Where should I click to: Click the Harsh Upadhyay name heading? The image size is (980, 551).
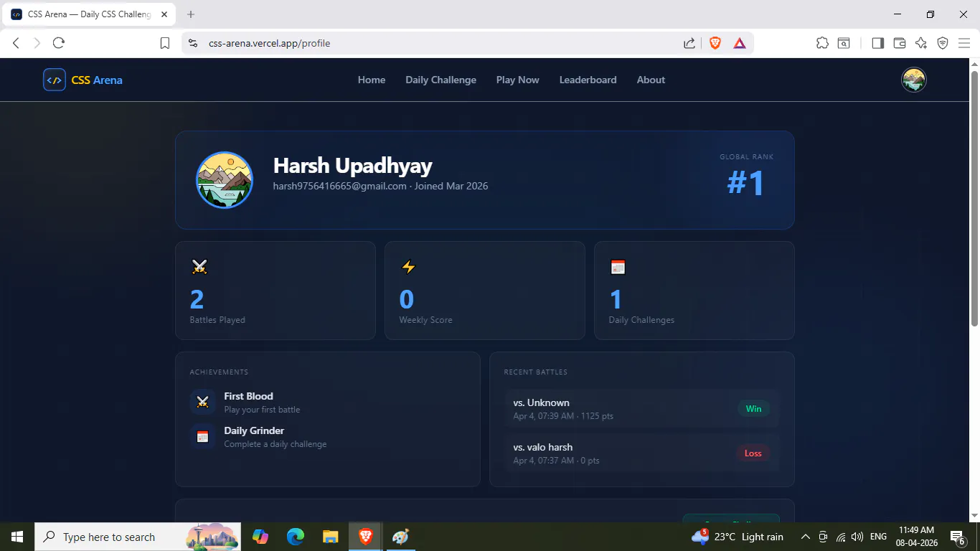pyautogui.click(x=352, y=166)
